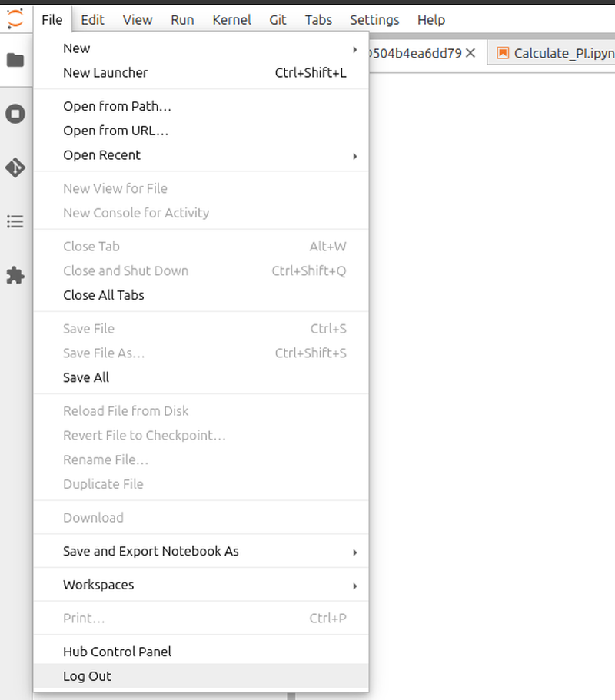The width and height of the screenshot is (615, 700).
Task: Choose Open from Path… menu entry
Action: click(x=117, y=106)
